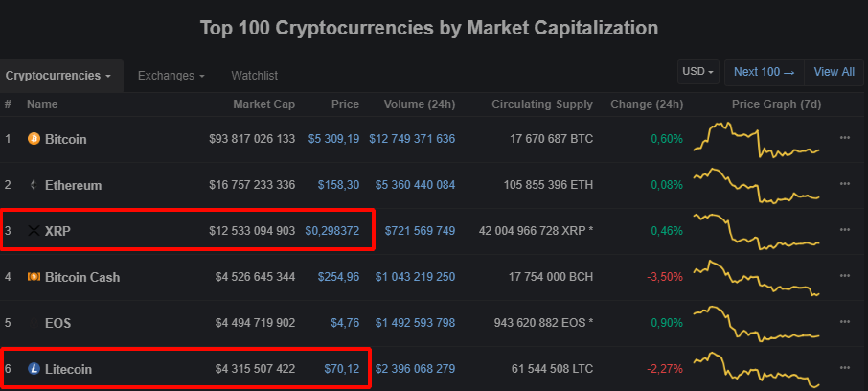Open the three-dot menu for Bitcoin Cash
The width and height of the screenshot is (868, 391).
click(845, 276)
